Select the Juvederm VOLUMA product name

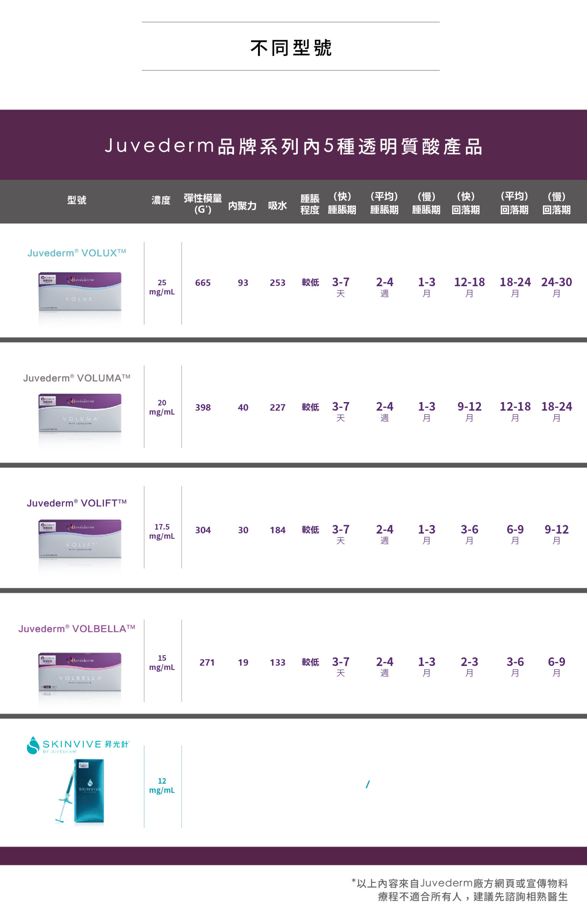(x=77, y=378)
